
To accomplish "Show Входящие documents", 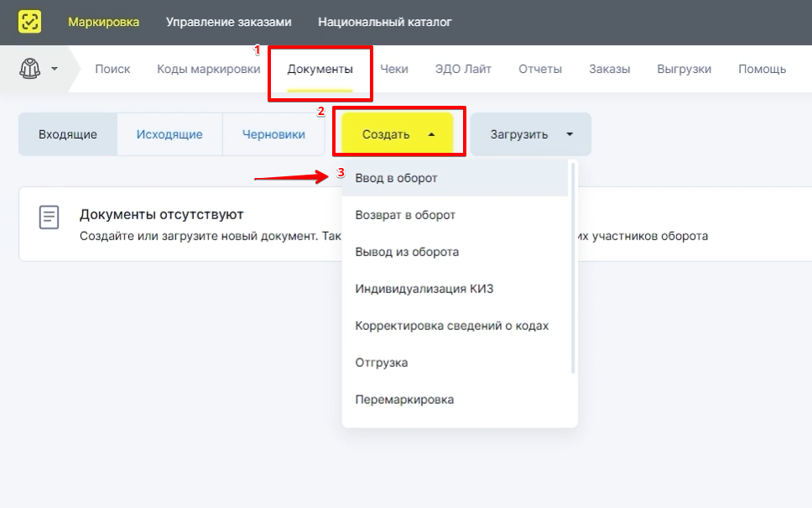I will click(x=68, y=134).
